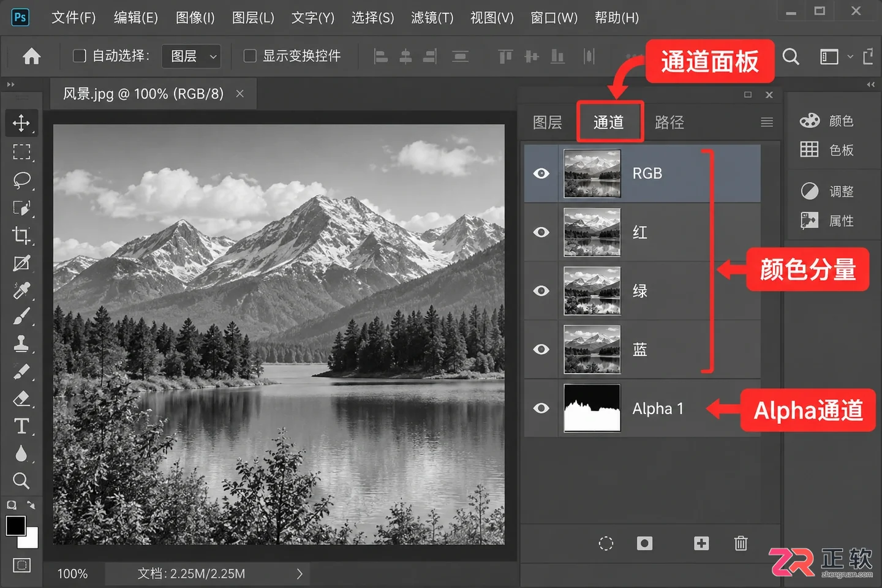The image size is (882, 588).
Task: Click the align vertical centers icon
Action: coord(532,56)
